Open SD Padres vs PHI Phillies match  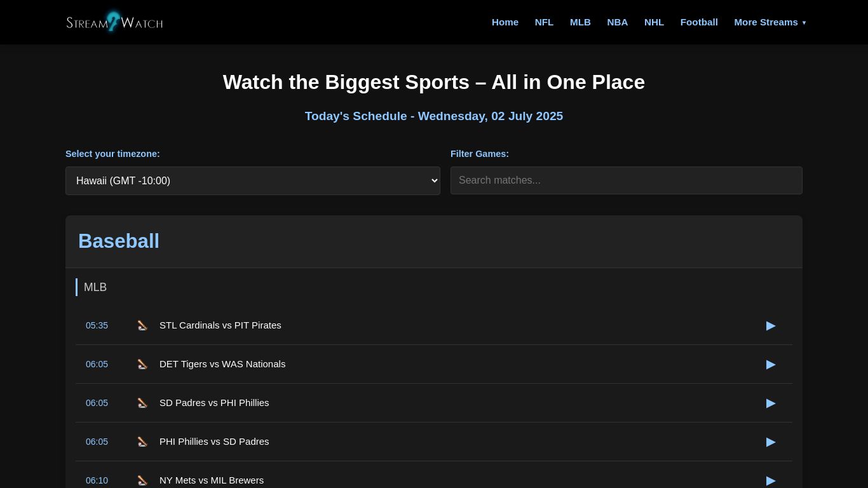214,403
